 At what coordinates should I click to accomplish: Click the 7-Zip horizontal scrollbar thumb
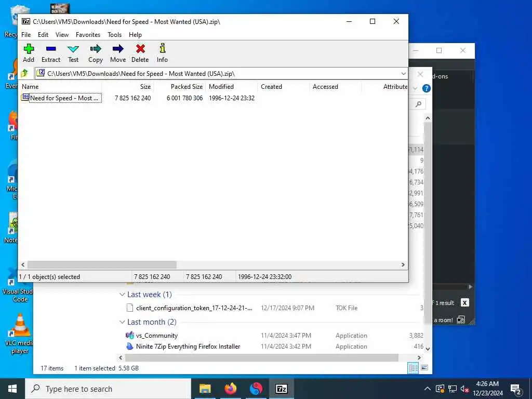point(102,264)
